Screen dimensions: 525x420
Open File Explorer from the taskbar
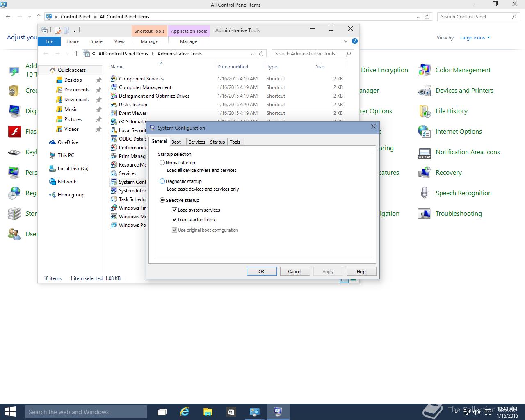point(208,412)
